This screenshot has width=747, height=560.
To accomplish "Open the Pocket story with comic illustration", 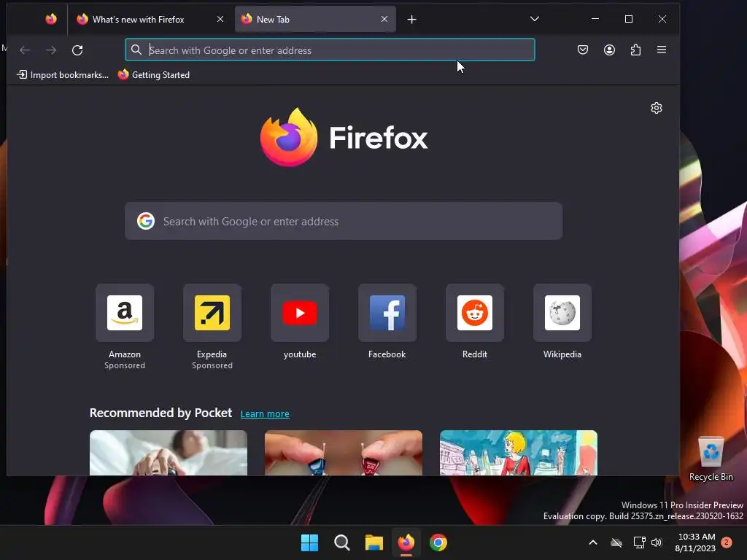I will (x=519, y=453).
